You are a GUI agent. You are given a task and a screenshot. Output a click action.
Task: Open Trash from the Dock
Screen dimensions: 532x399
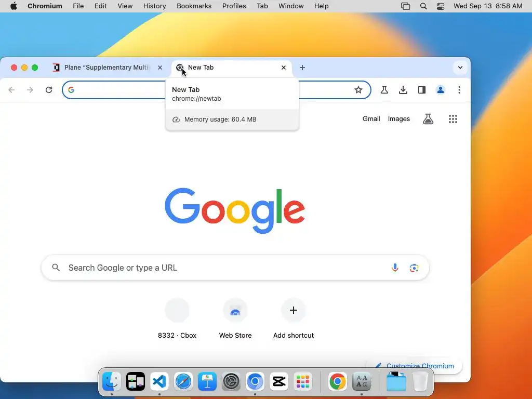pos(420,381)
